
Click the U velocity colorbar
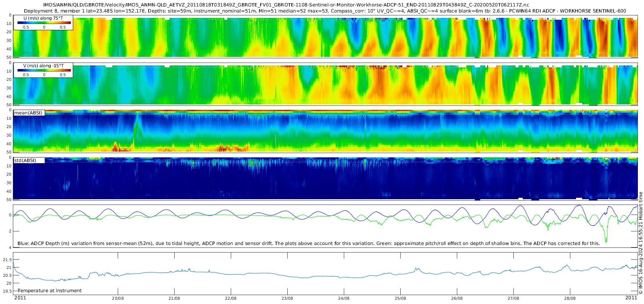coord(44,23)
